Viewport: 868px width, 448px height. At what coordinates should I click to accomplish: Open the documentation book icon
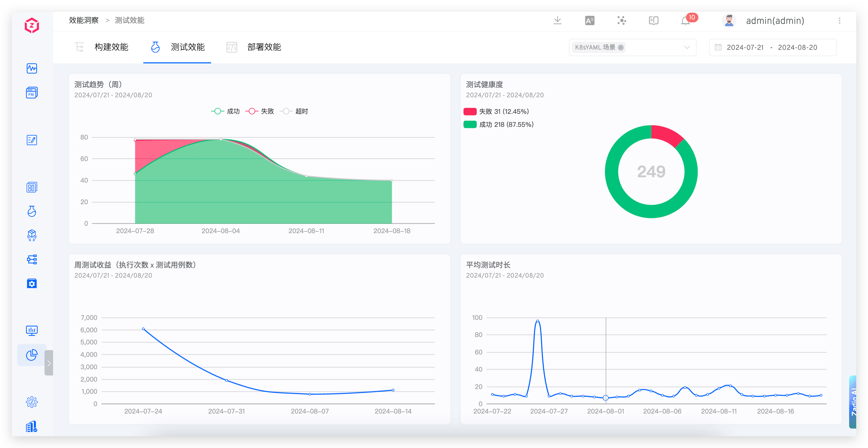(x=653, y=21)
